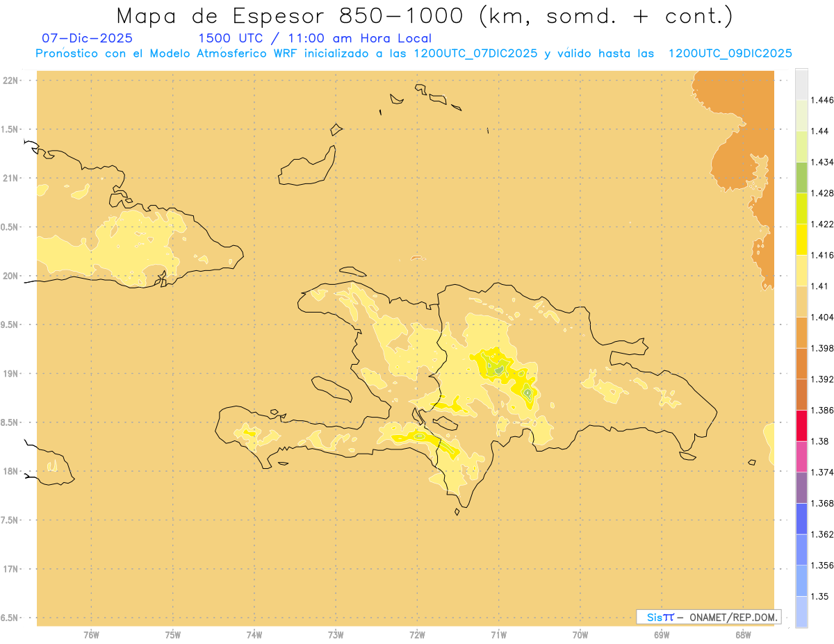Image resolution: width=834 pixels, height=644 pixels.
Task: Click the '1.404' legend value
Action: pos(822,317)
